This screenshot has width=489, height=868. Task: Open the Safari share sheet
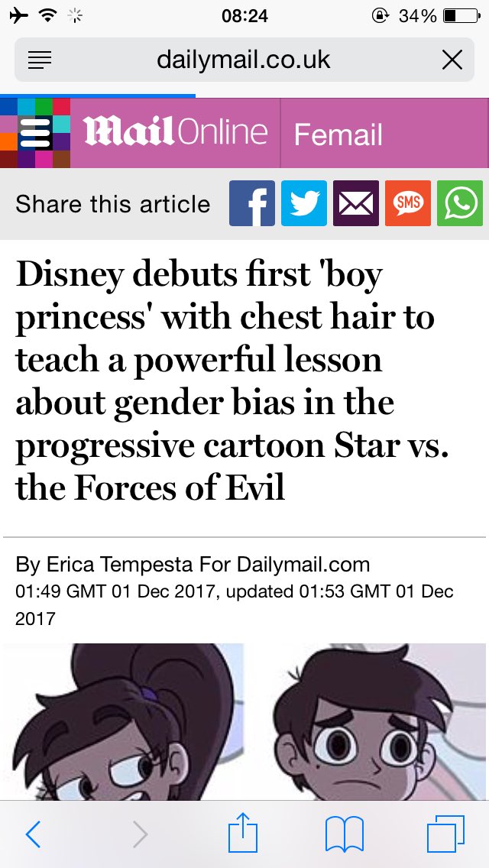pos(243,832)
